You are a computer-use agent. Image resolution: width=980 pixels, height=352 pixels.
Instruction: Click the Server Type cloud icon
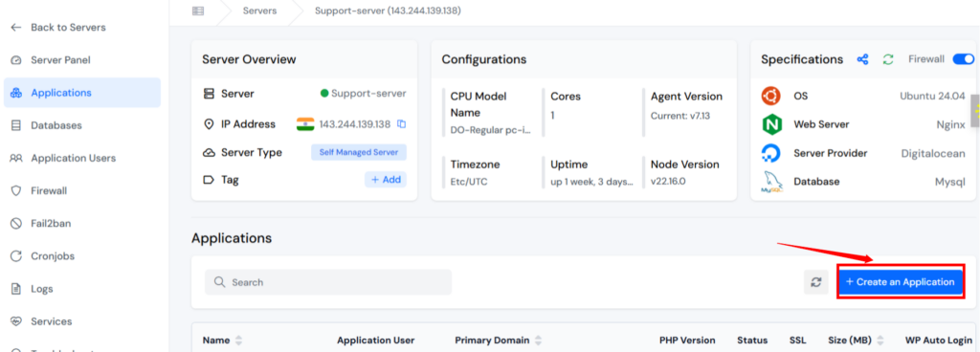coord(210,152)
